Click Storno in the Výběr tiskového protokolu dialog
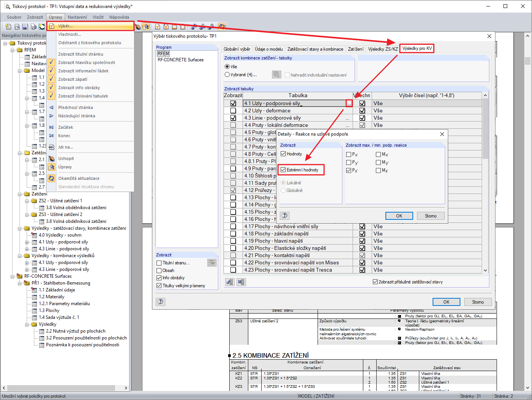 click(478, 302)
